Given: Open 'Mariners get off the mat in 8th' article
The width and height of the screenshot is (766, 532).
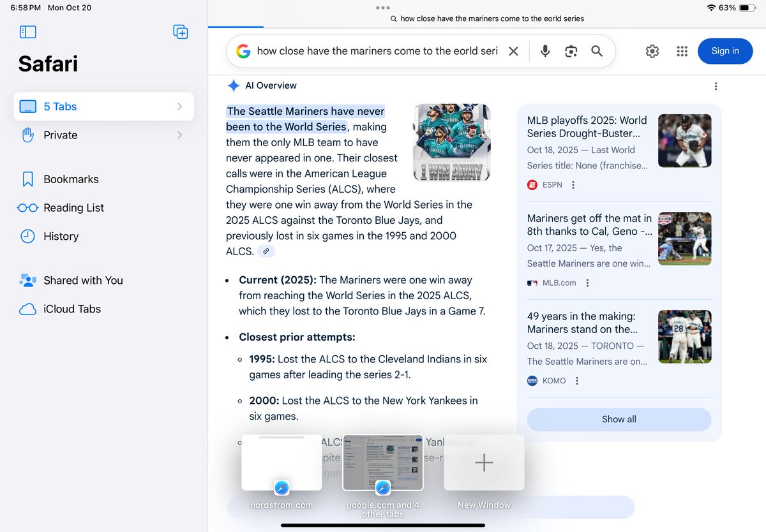Looking at the screenshot, I should (590, 225).
